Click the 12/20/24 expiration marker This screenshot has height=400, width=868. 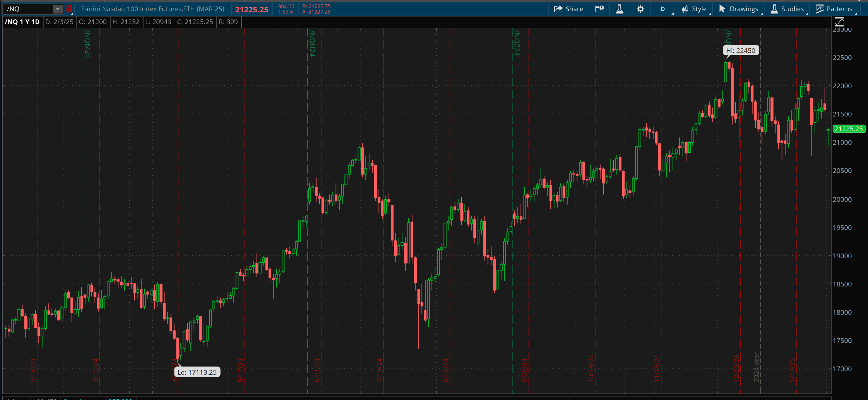(x=736, y=368)
